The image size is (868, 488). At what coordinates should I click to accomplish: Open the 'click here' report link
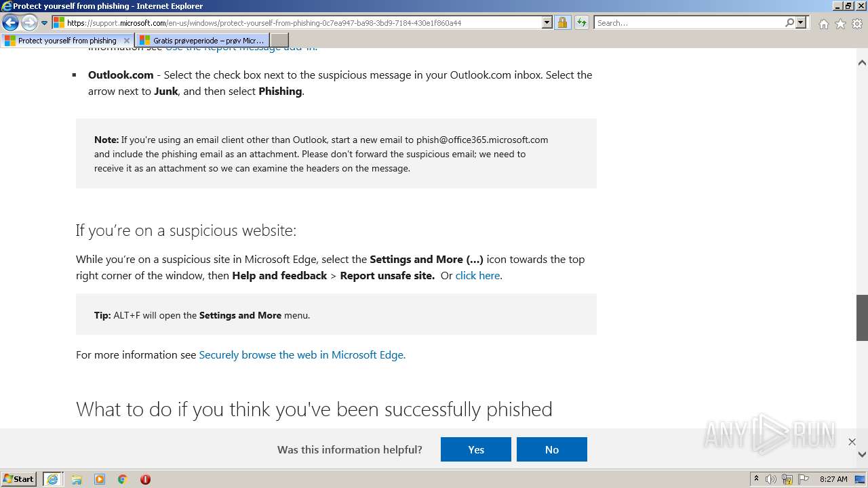pyautogui.click(x=477, y=275)
